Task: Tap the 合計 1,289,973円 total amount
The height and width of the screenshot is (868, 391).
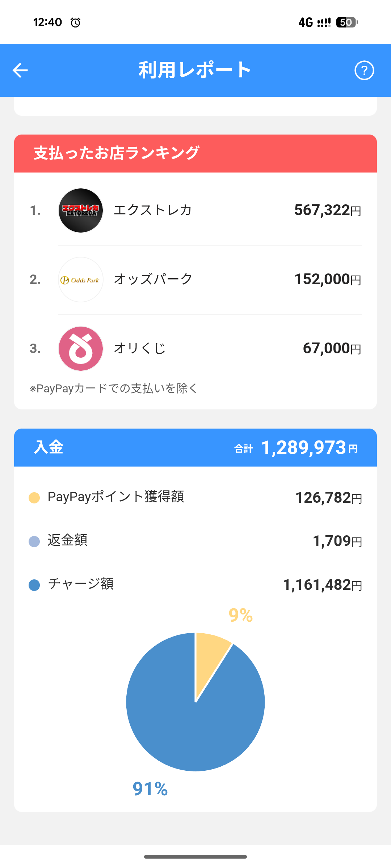Action: tap(296, 448)
